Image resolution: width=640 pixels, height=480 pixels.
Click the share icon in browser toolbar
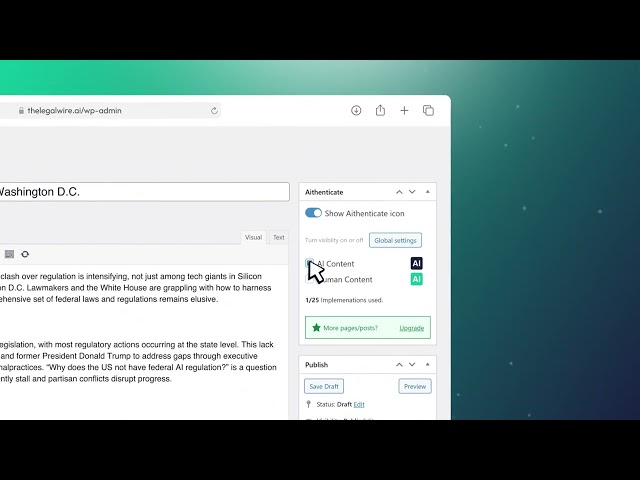380,110
